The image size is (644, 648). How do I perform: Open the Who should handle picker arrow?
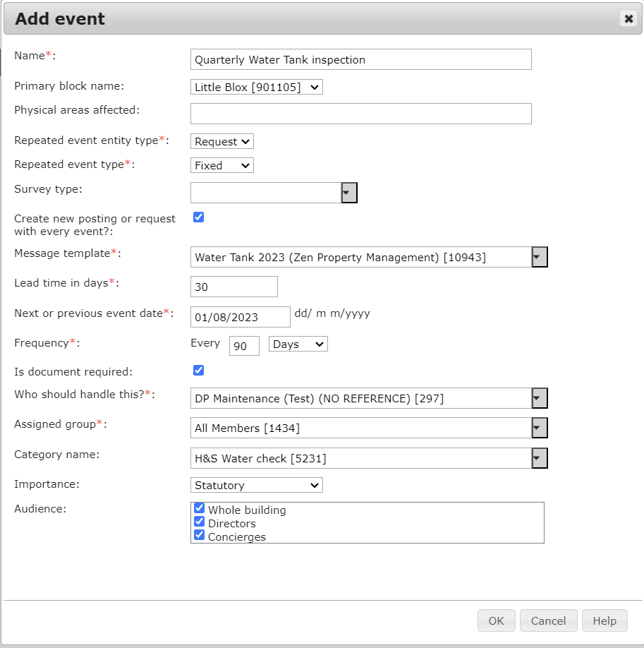(x=539, y=397)
